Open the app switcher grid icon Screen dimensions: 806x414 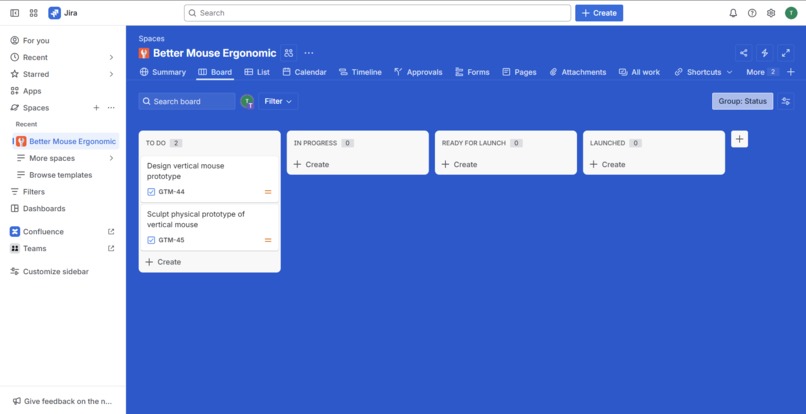click(34, 13)
